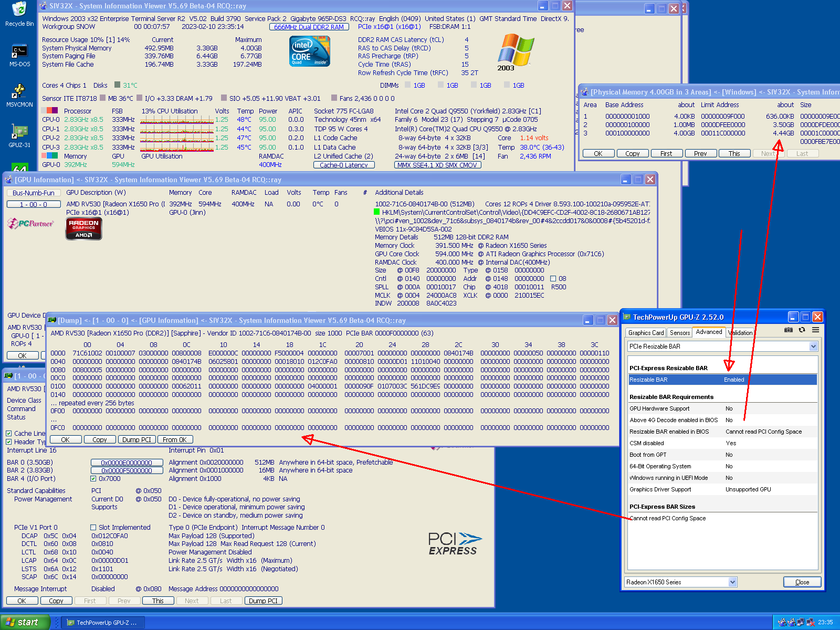The image size is (840, 630).
Task: Click the 666MHz Dual DDR2 RAM button
Action: pyautogui.click(x=309, y=27)
